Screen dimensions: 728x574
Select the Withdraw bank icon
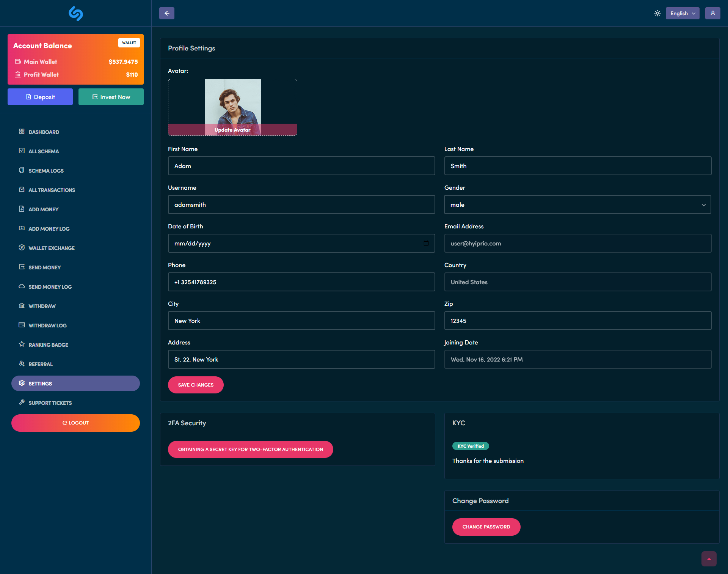pos(22,306)
